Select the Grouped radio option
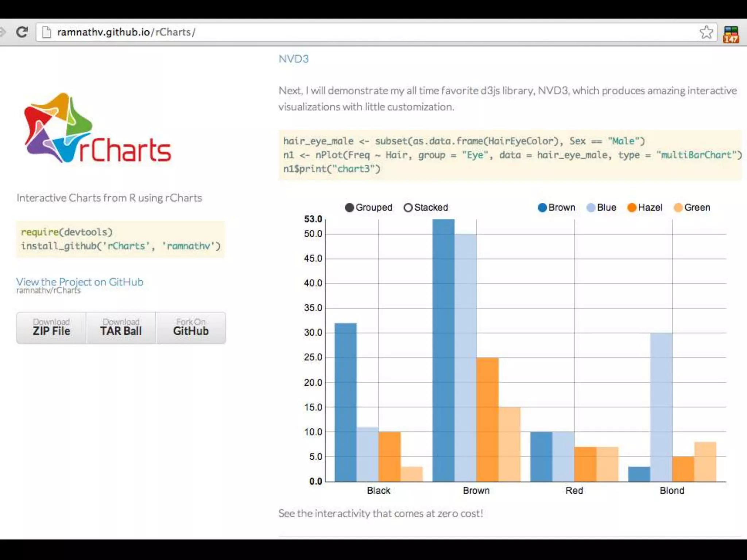 click(x=349, y=207)
